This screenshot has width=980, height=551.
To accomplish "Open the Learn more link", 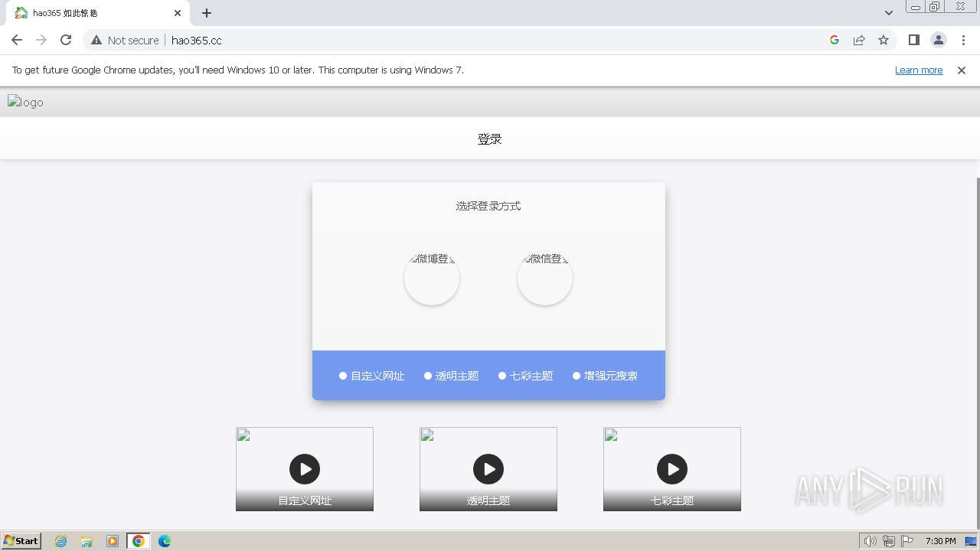I will coord(919,70).
